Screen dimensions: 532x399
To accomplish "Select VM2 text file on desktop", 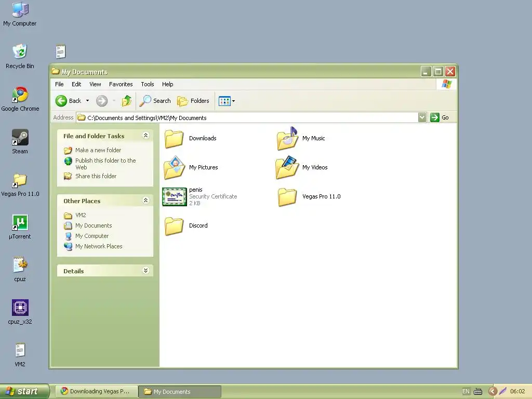I will pyautogui.click(x=20, y=355).
